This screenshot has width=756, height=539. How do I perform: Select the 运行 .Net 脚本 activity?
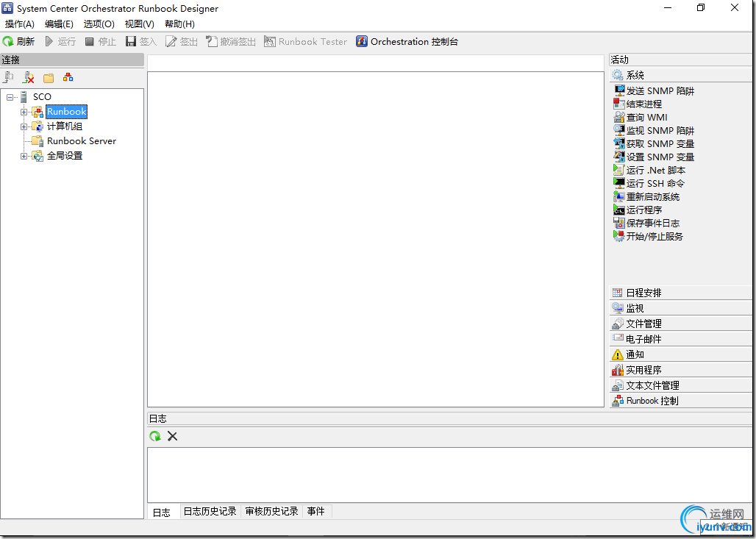coord(649,170)
